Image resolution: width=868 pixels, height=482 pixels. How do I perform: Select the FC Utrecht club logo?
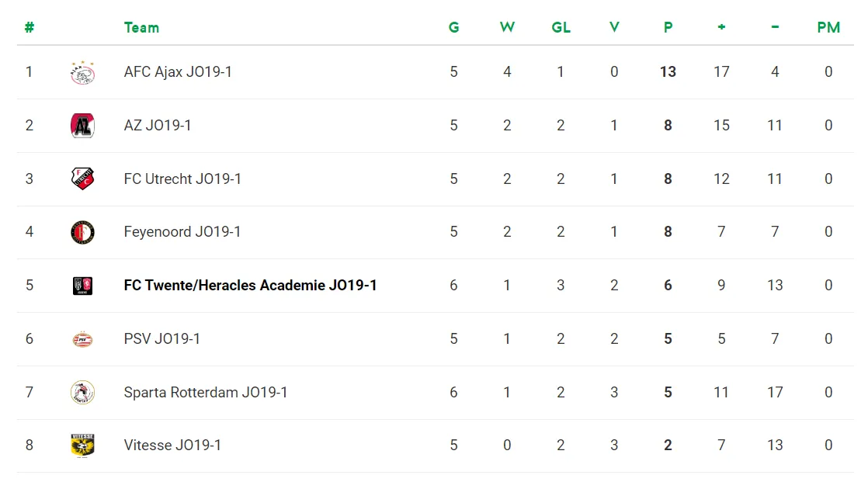tap(82, 179)
